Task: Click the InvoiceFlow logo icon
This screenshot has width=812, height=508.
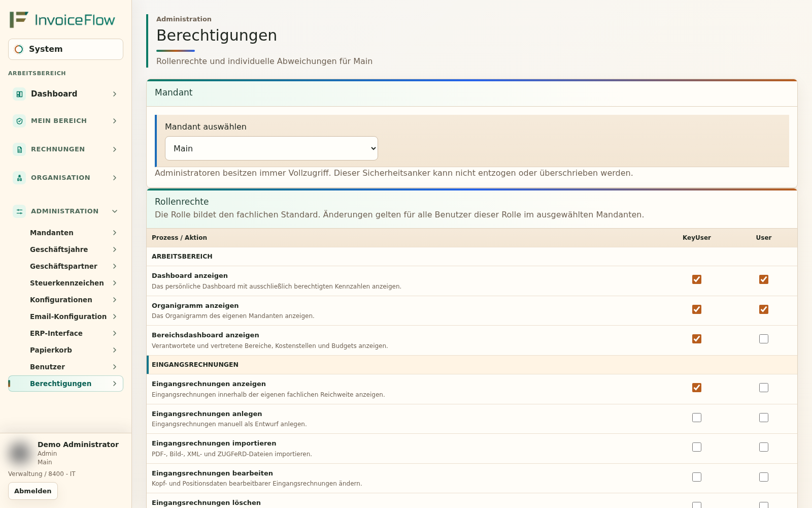Action: 19,19
